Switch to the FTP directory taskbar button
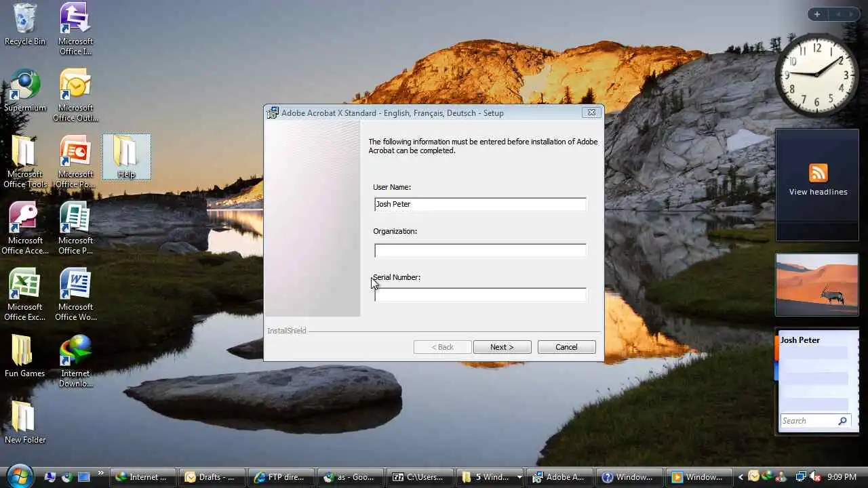Viewport: 868px width, 488px height. [x=281, y=477]
